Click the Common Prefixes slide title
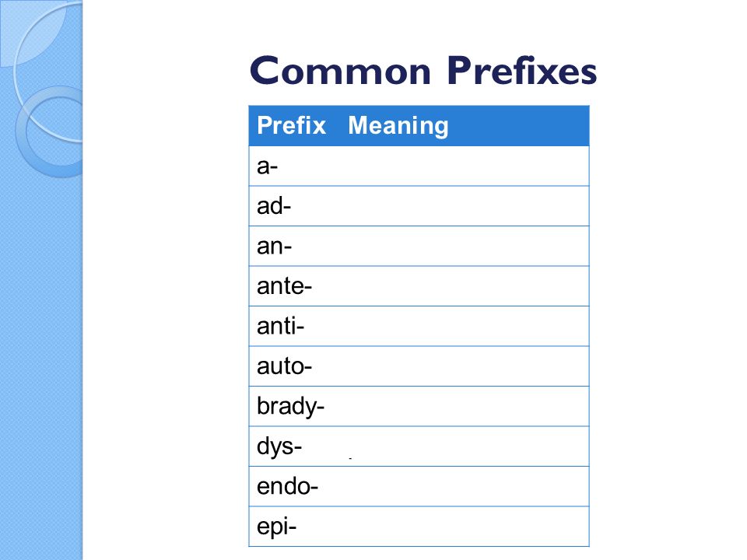This screenshot has height=560, width=747. click(423, 71)
